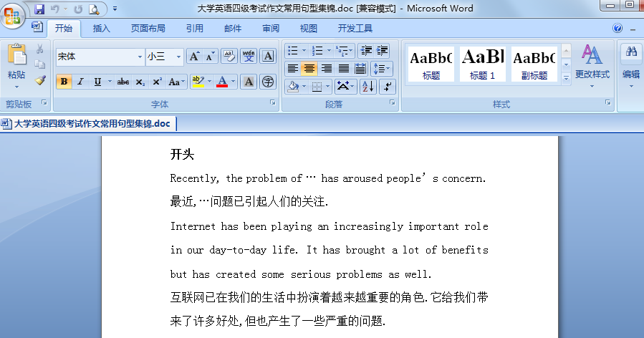This screenshot has height=338, width=644.
Task: Open print preview from quick access toolbar
Action: (94, 9)
